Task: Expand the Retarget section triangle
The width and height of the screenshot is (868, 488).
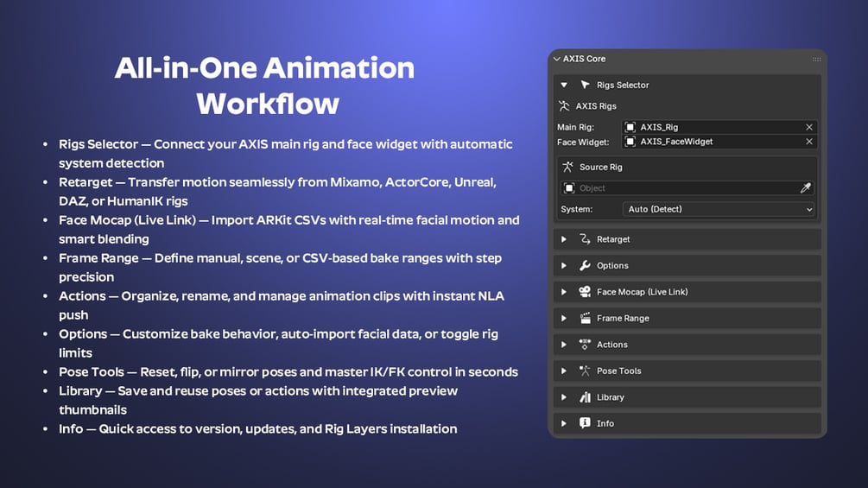Action: point(563,239)
